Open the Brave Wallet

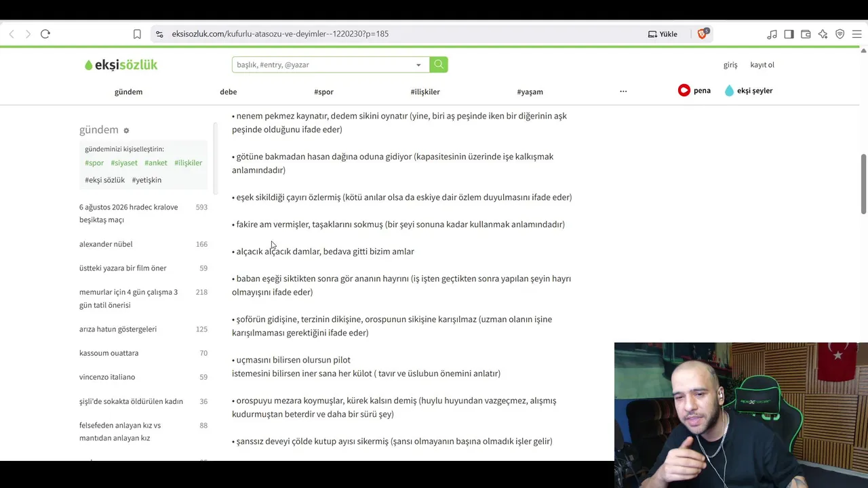pyautogui.click(x=806, y=34)
